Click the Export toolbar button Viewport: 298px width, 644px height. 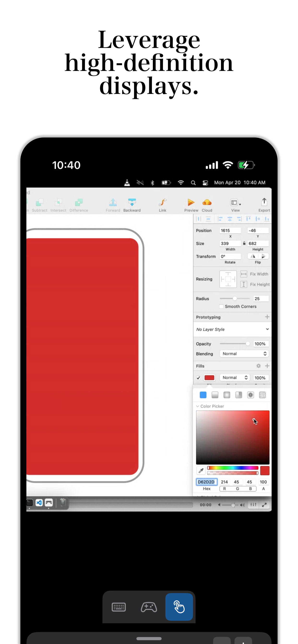264,205
